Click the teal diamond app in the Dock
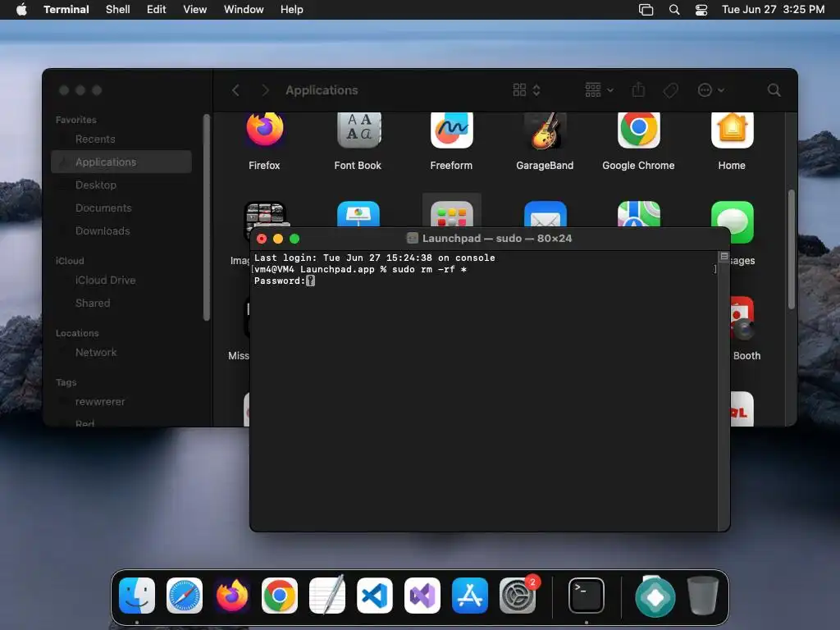The height and width of the screenshot is (630, 840). pos(655,596)
